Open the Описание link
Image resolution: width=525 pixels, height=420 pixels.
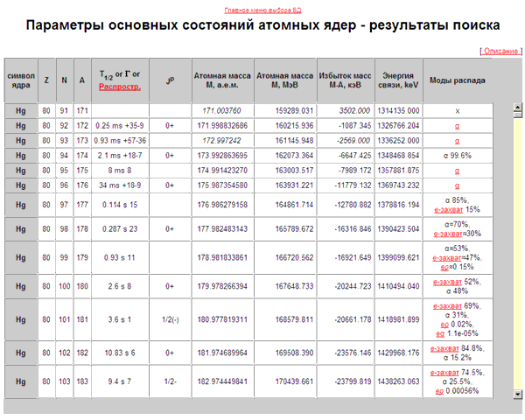tap(500, 52)
